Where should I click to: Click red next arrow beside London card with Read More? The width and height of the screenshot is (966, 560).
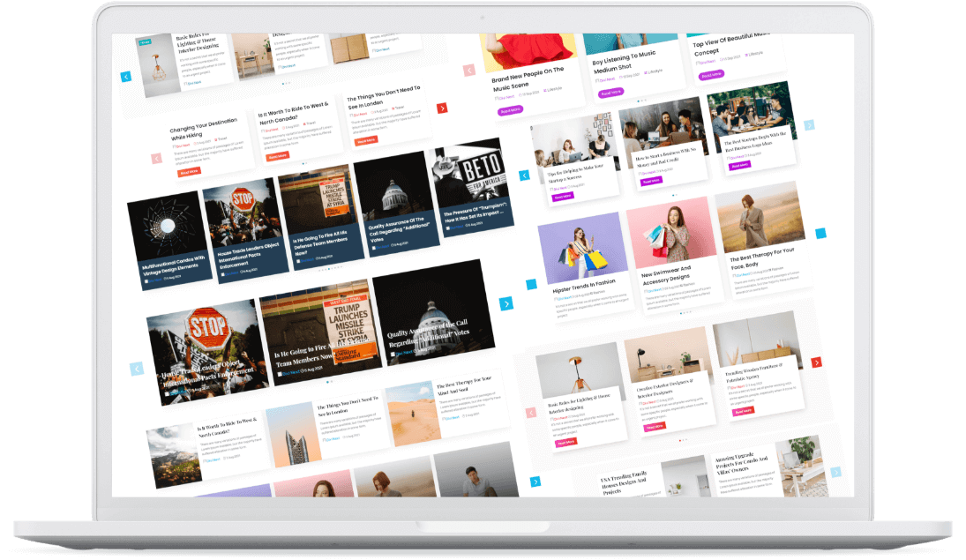442,108
